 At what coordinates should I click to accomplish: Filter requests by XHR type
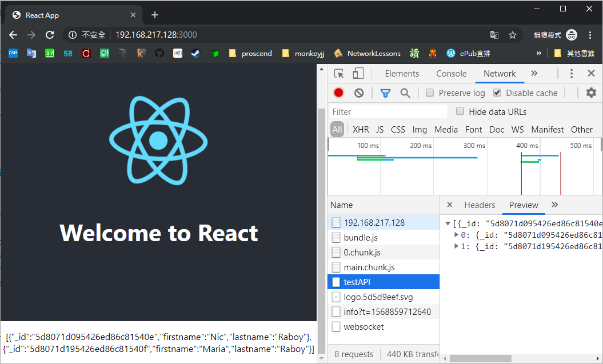361,130
